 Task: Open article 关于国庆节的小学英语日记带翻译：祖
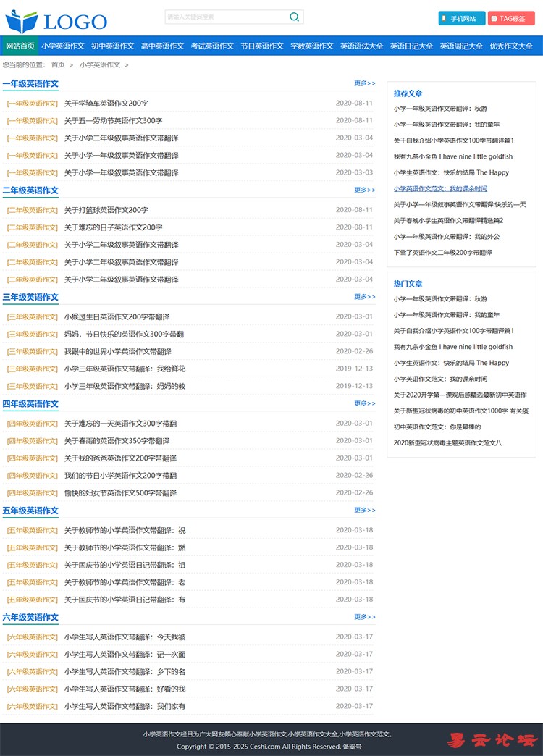(x=125, y=565)
